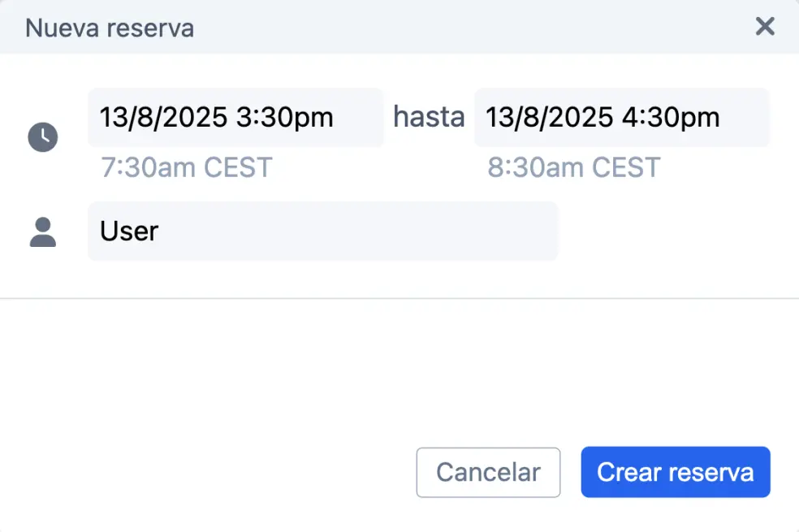Click the 7:30am CEST timezone hint
Image resolution: width=799 pixels, height=532 pixels.
[187, 167]
